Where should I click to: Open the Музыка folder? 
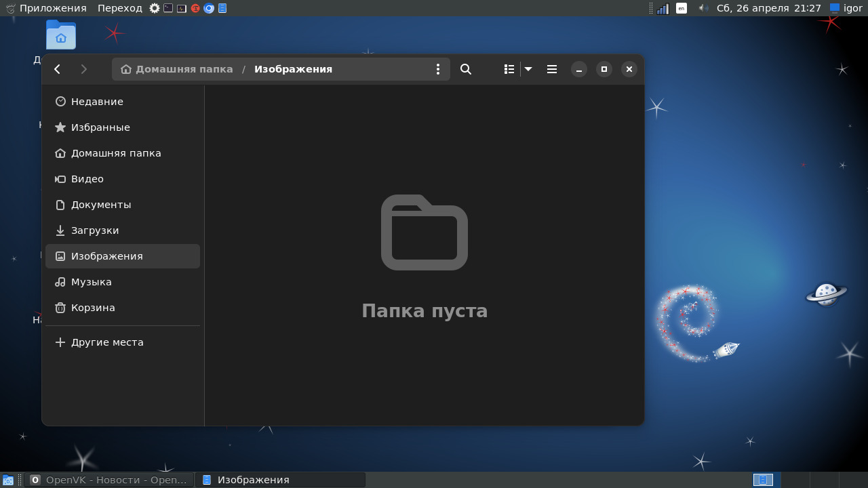(92, 282)
